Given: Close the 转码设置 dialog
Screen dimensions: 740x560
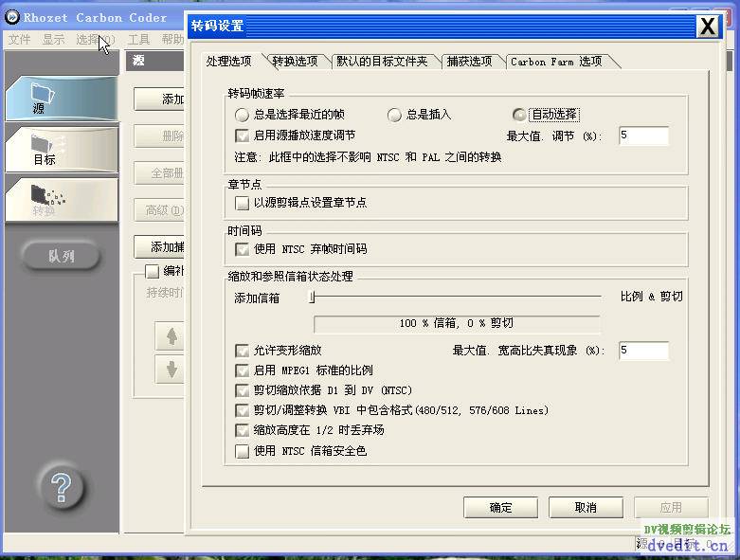Looking at the screenshot, I should point(708,27).
